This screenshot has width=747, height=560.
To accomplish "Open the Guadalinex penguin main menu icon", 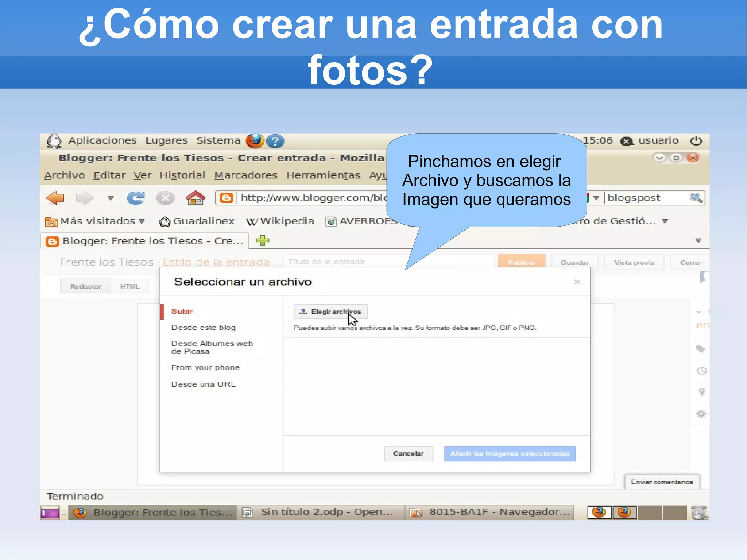I will [x=54, y=141].
